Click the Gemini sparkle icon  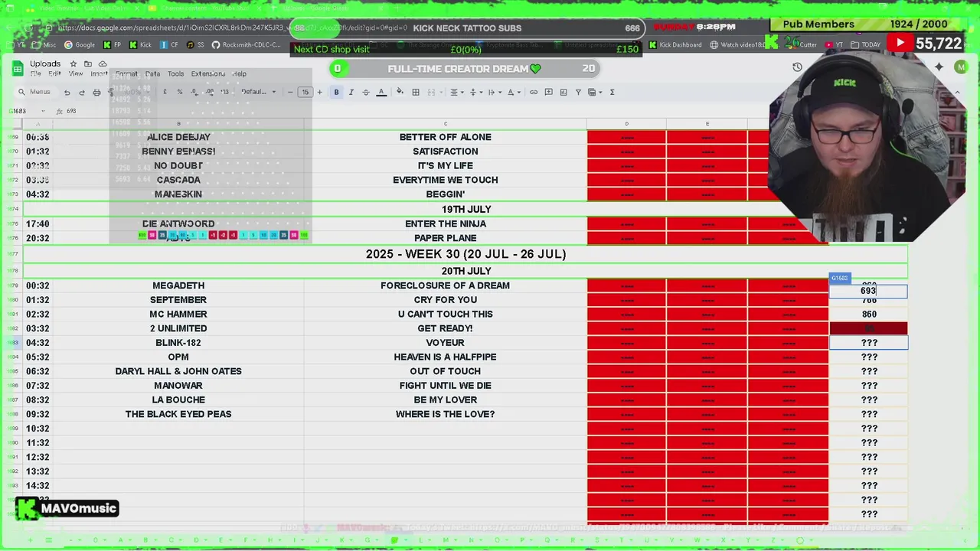[939, 67]
